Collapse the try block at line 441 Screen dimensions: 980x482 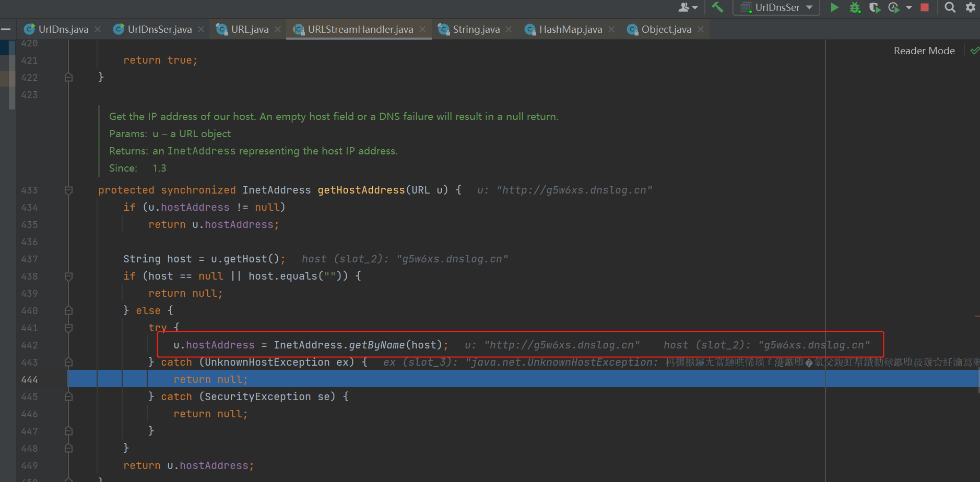pos(68,328)
